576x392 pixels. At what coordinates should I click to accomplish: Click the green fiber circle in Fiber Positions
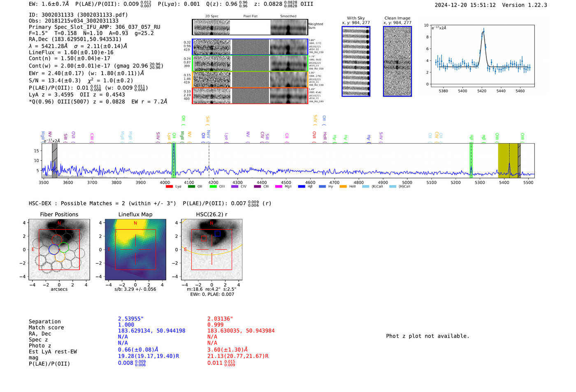coord(64,248)
